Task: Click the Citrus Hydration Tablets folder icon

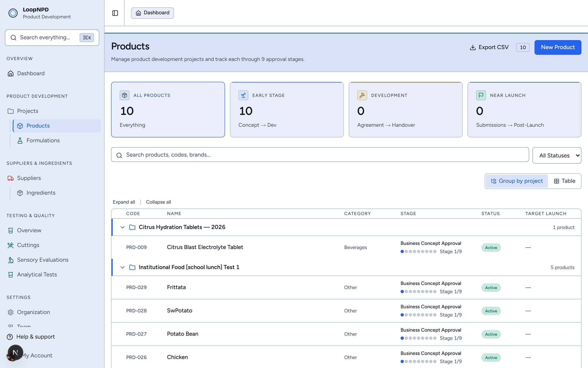Action: 132,227
